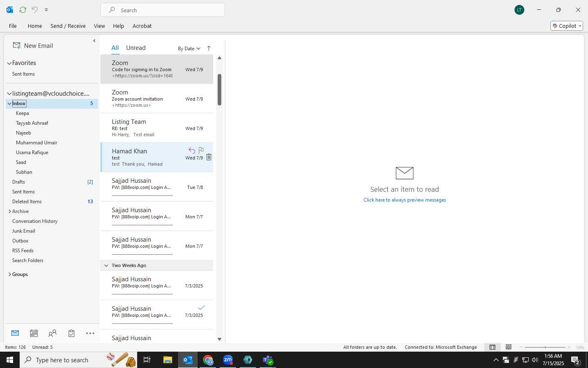The image size is (588, 368).
Task: Open more navigation options ellipsis
Action: click(x=90, y=333)
